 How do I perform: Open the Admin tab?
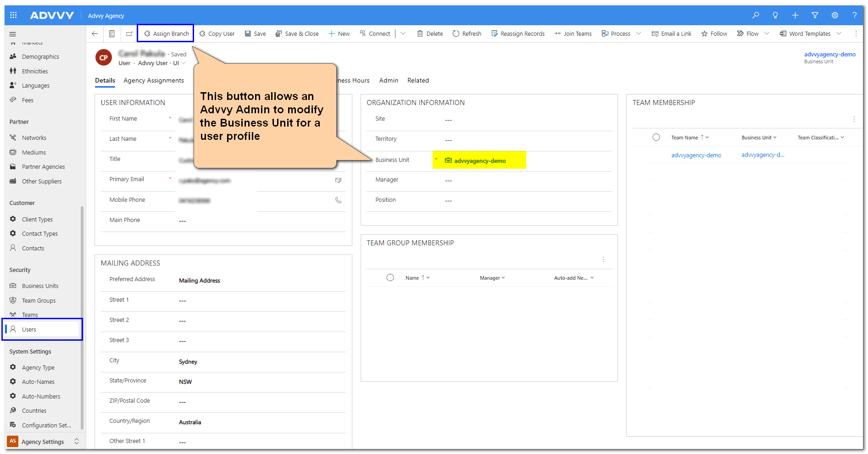coord(388,80)
